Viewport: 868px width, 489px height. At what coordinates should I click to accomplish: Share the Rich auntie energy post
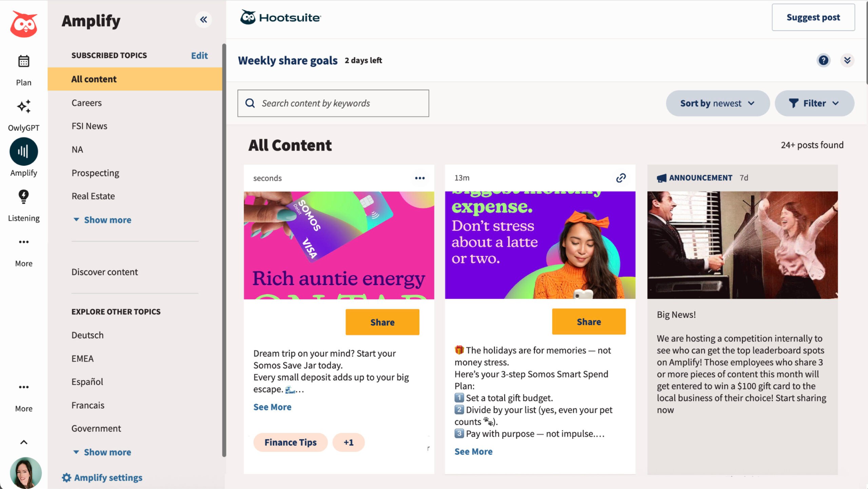coord(382,322)
